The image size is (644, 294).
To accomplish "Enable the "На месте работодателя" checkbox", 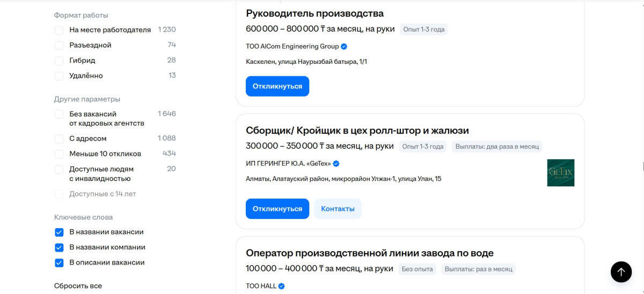I will 59,30.
